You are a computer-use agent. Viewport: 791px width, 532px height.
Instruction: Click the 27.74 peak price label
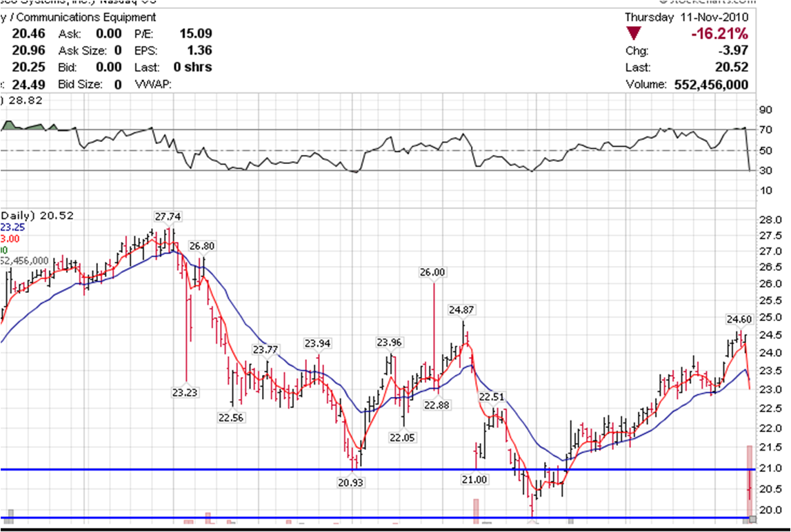168,217
